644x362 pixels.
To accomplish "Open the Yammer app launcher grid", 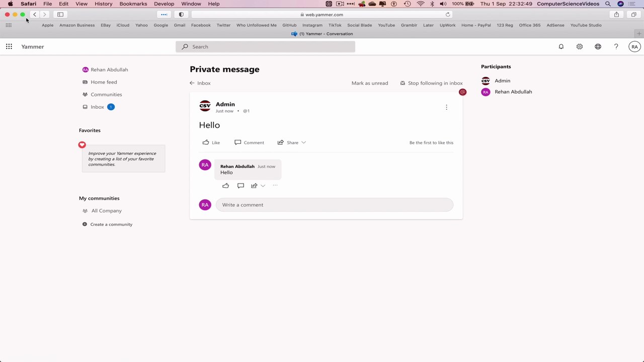I will [x=9, y=47].
